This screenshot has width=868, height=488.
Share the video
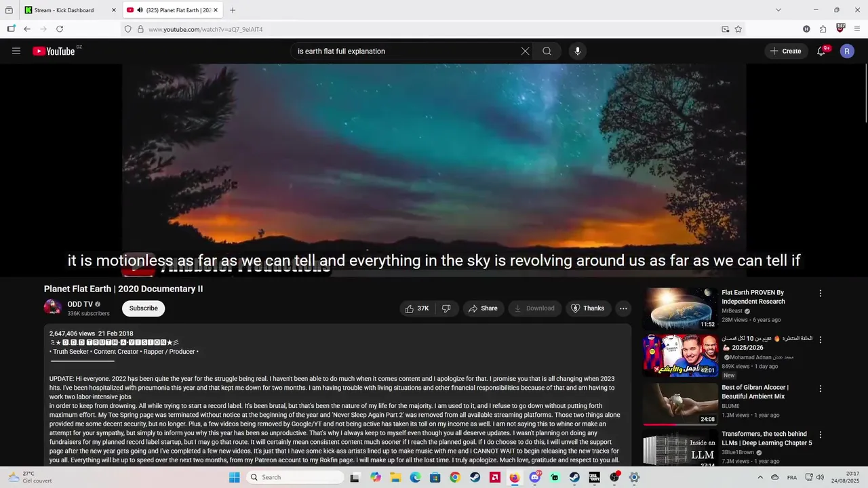483,308
